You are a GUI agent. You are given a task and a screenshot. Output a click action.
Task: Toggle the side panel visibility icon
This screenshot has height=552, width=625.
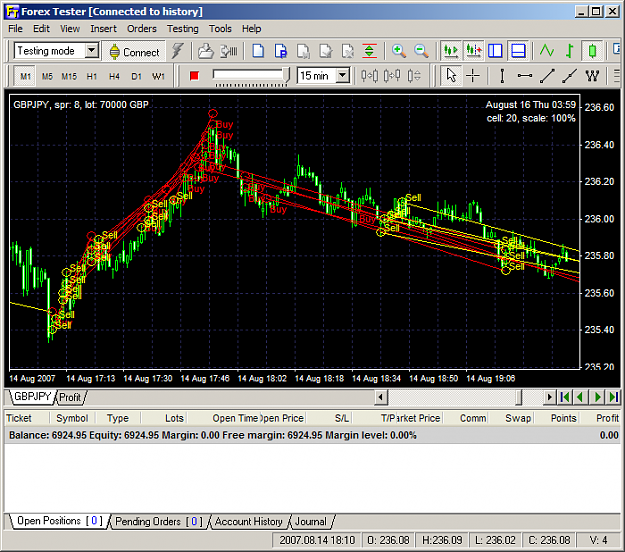(x=495, y=51)
